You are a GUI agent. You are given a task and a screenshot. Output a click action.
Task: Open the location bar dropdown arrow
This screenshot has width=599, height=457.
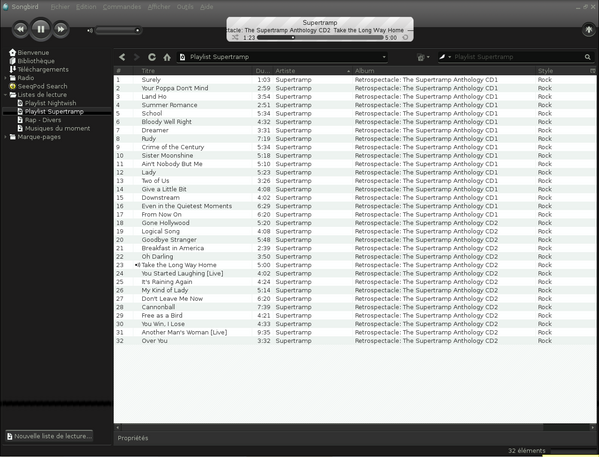(x=384, y=57)
